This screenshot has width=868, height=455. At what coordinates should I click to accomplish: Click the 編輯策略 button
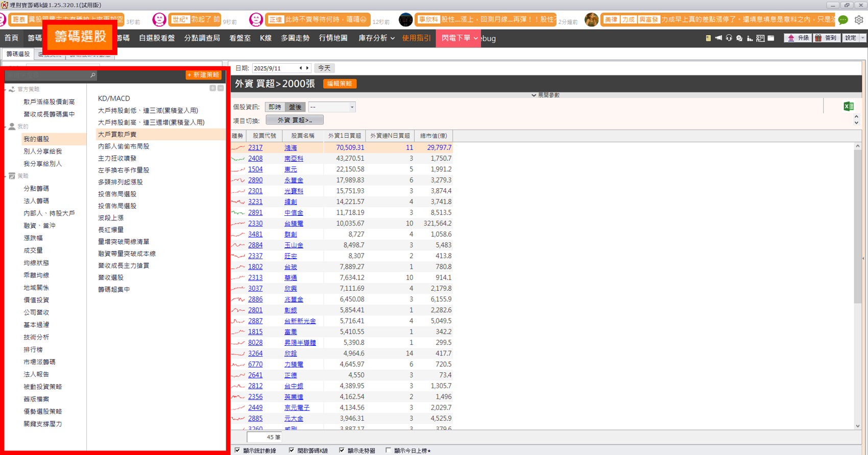click(x=340, y=84)
